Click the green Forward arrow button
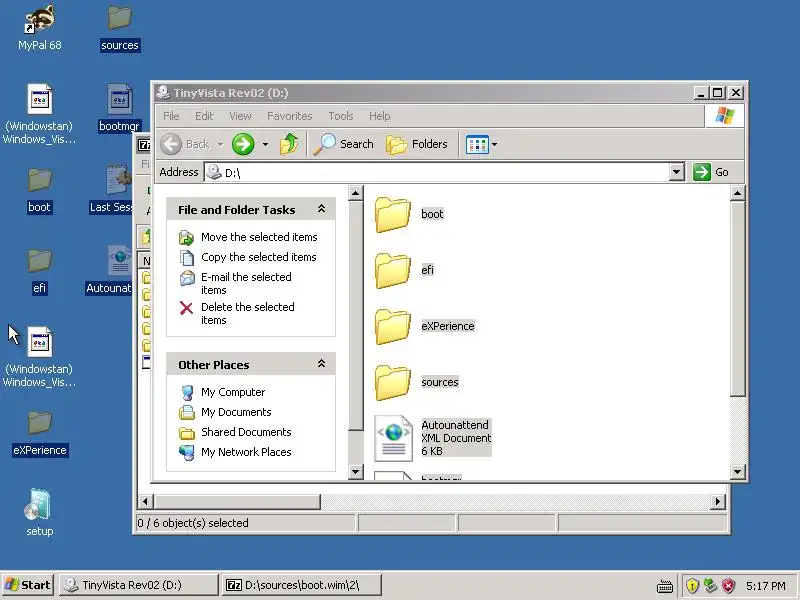 [x=243, y=144]
